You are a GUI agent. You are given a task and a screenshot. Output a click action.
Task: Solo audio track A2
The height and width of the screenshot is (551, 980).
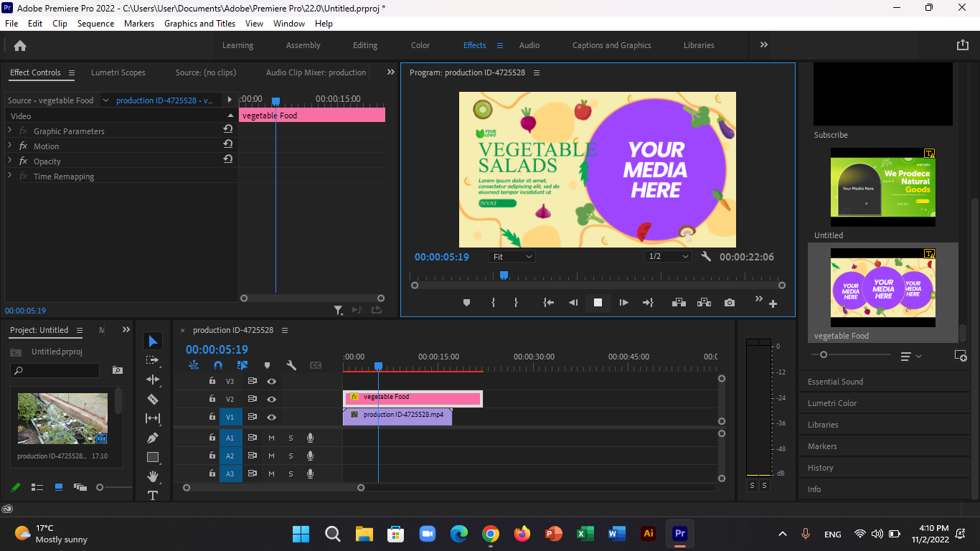[291, 456]
